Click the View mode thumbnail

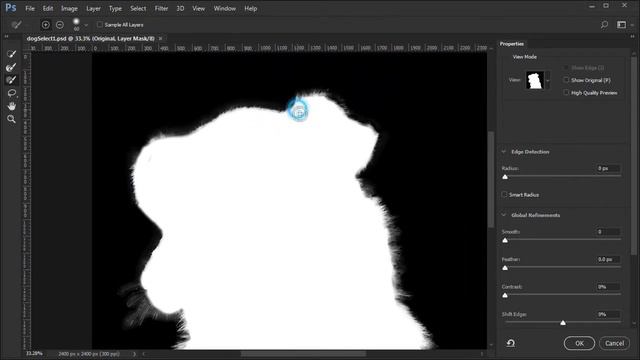click(x=535, y=80)
